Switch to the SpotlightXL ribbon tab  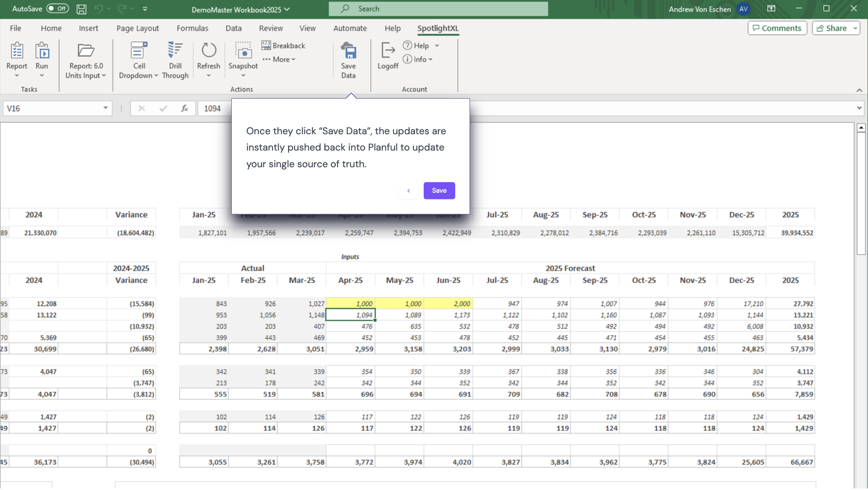point(437,28)
